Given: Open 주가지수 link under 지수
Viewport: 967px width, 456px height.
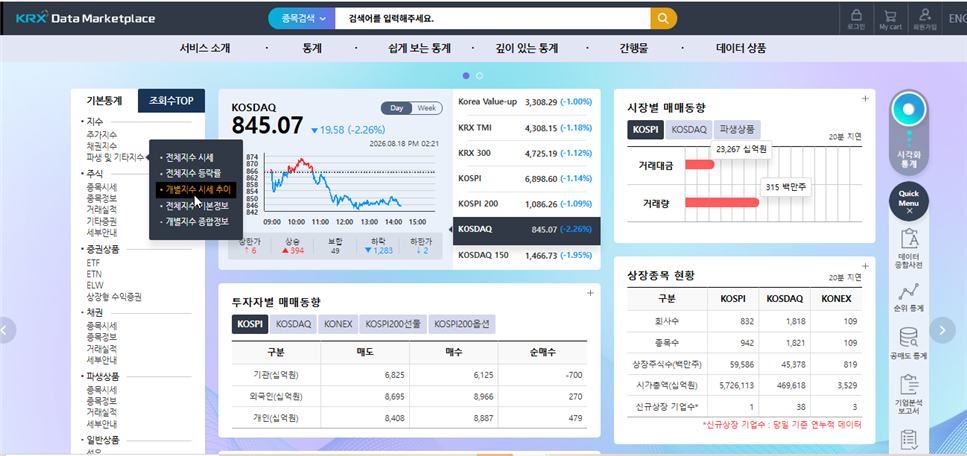Looking at the screenshot, I should coord(102,135).
